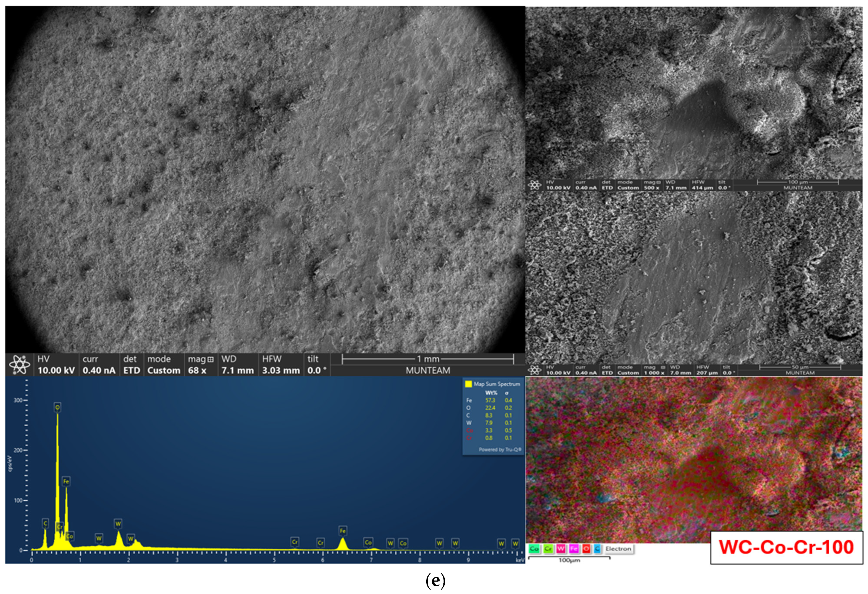Select the blue C swatch in map legend
This screenshot has width=868, height=594.
pyautogui.click(x=597, y=549)
